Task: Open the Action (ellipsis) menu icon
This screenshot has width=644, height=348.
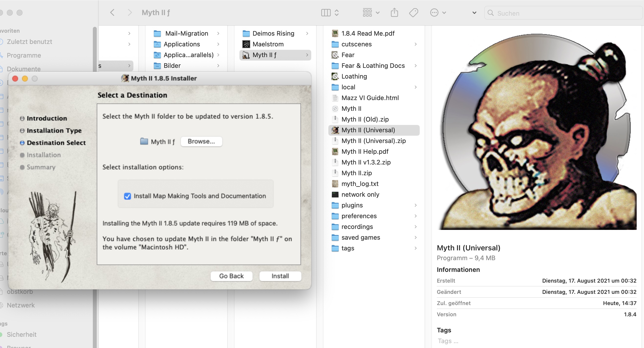Action: tap(434, 12)
